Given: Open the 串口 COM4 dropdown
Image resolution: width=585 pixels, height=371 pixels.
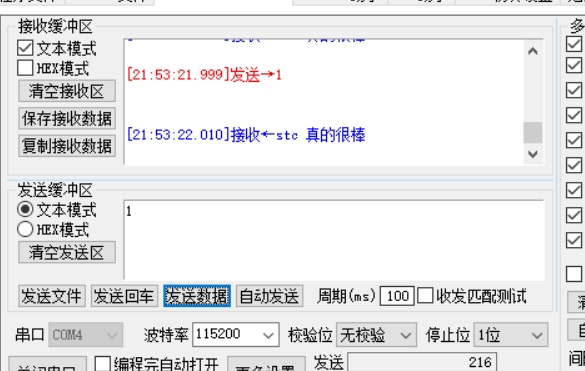Looking at the screenshot, I should tap(86, 334).
